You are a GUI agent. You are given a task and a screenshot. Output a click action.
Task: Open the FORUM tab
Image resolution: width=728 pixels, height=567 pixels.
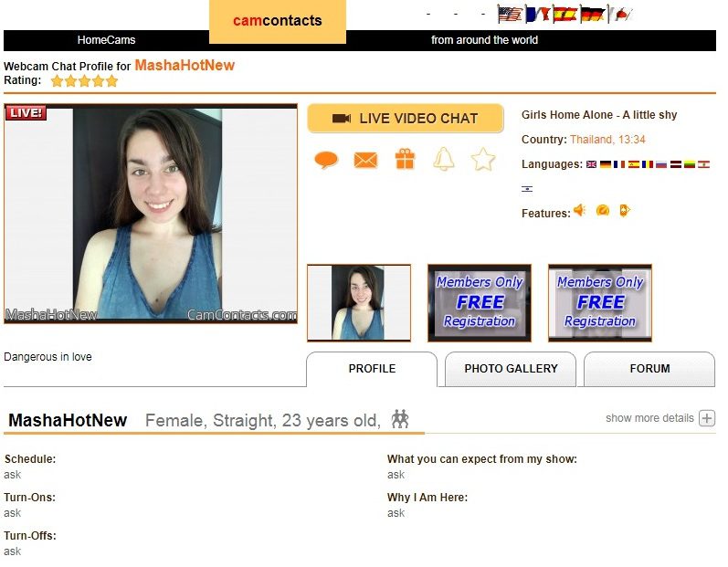coord(649,369)
